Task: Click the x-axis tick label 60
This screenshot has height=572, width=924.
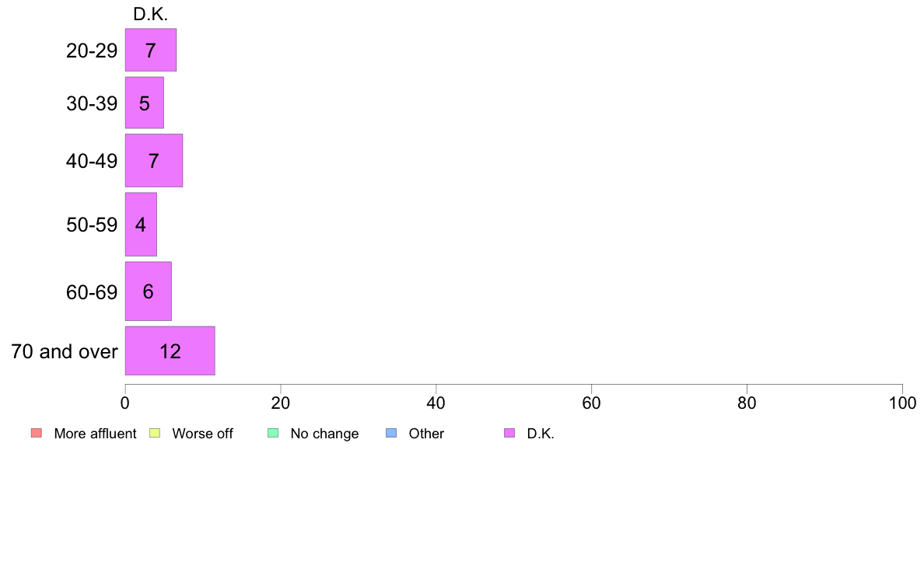Action: [x=592, y=403]
